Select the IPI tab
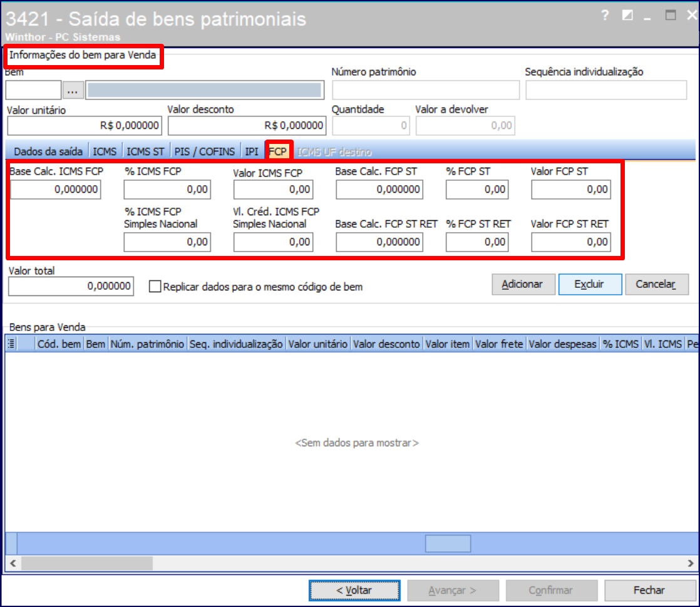 pos(252,151)
